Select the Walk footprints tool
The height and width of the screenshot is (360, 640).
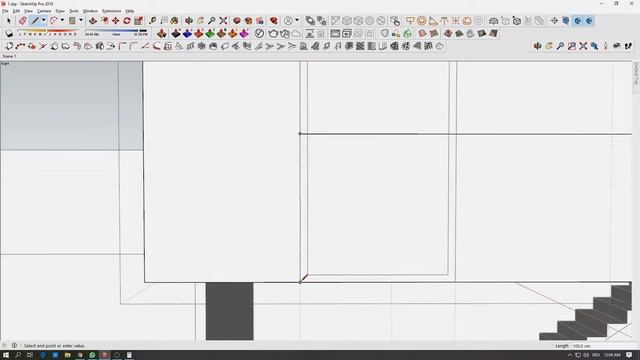coord(628,46)
